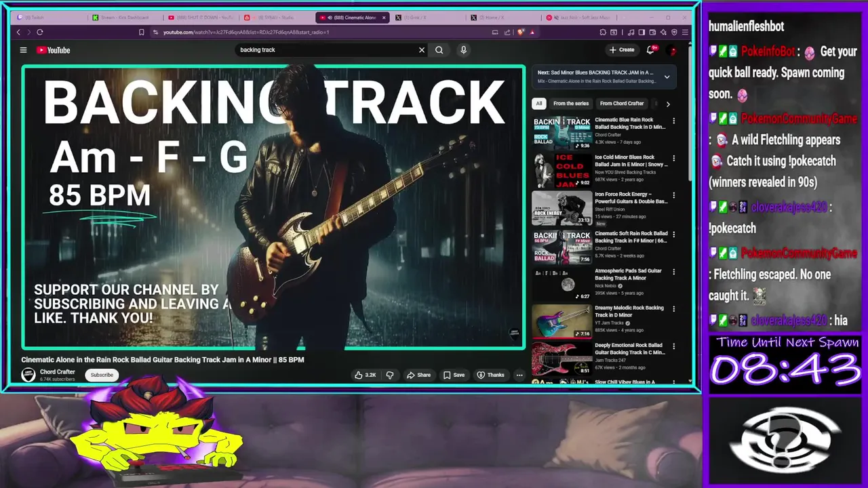The height and width of the screenshot is (488, 868).
Task: Bookmark this page in the address bar
Action: click(141, 32)
